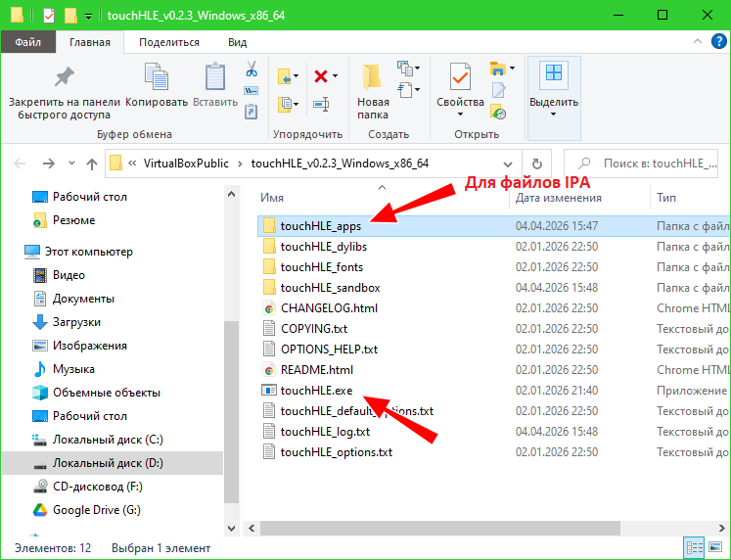Select the touchHLE.exe file
The height and width of the screenshot is (560, 731).
click(x=316, y=391)
